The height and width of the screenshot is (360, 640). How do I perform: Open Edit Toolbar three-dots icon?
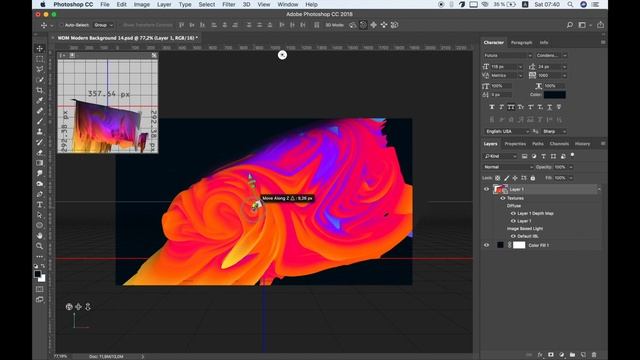pos(40,257)
